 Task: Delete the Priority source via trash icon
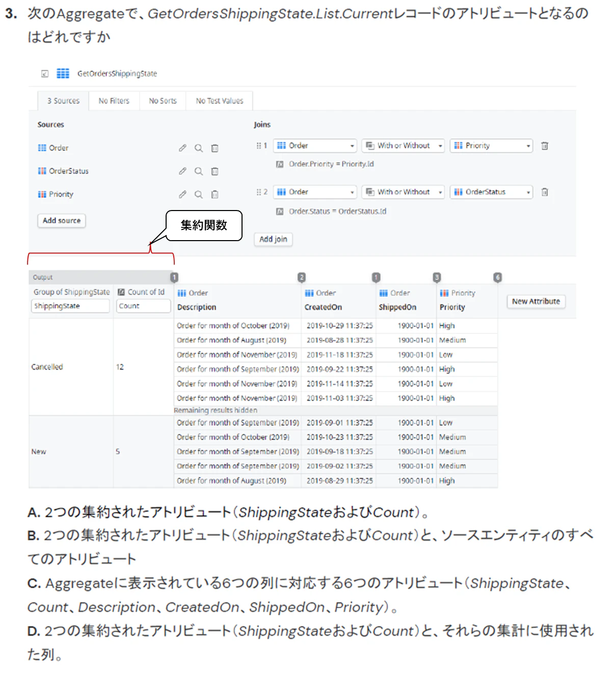pyautogui.click(x=215, y=194)
